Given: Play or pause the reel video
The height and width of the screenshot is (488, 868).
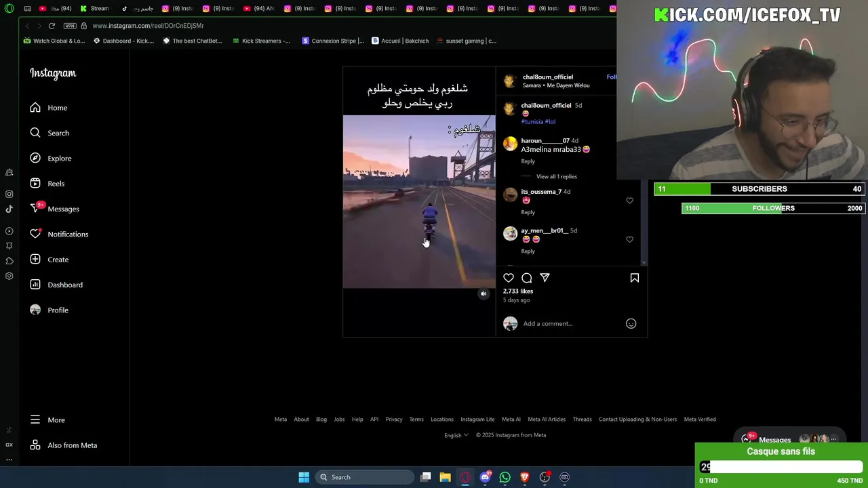Looking at the screenshot, I should pos(419,201).
